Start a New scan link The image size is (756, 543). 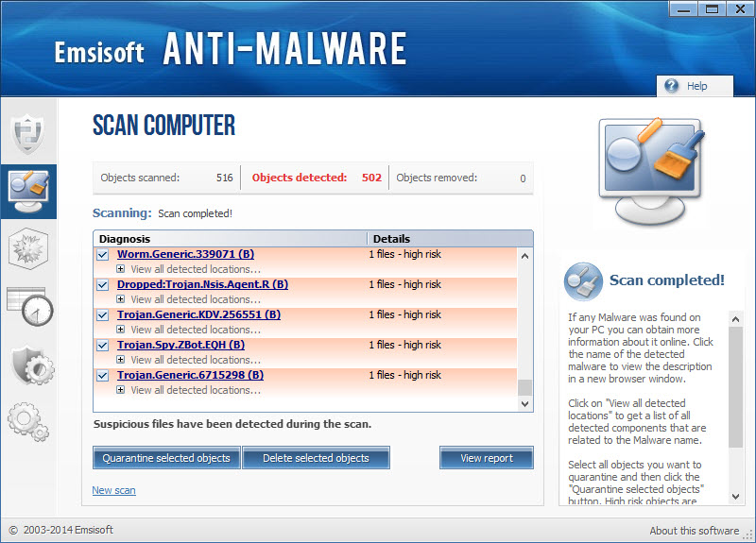tap(113, 490)
